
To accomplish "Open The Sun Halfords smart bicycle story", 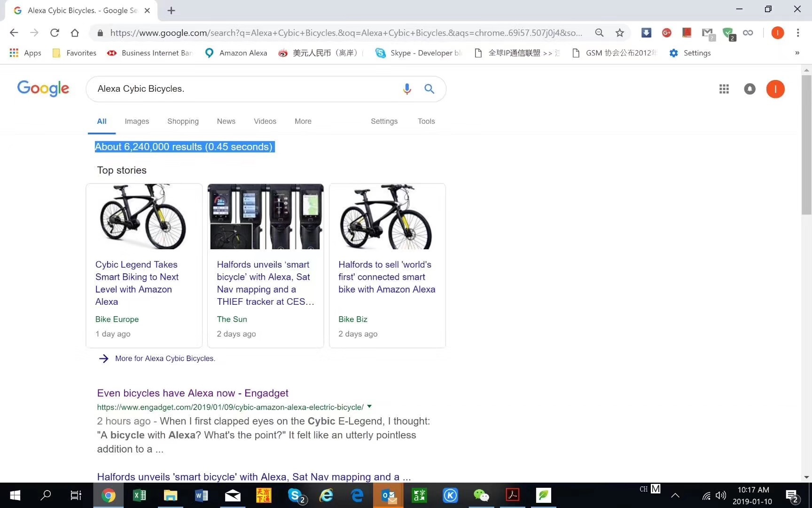I will 265,283.
